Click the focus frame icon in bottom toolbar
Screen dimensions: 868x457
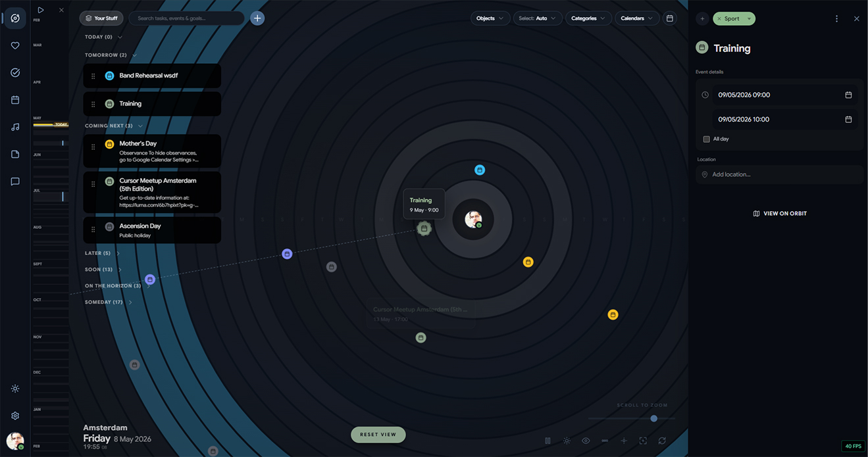point(643,441)
